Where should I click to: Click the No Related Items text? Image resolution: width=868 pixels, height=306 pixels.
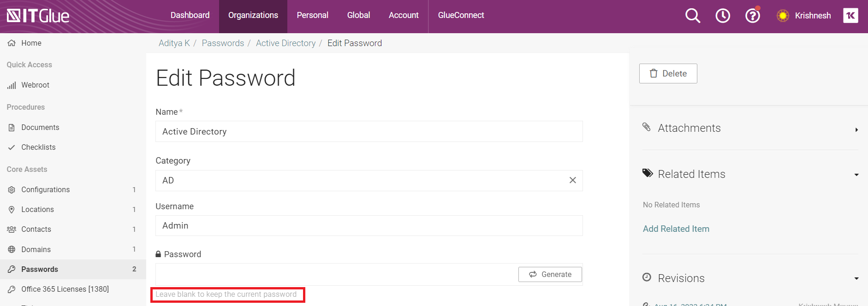coord(671,205)
